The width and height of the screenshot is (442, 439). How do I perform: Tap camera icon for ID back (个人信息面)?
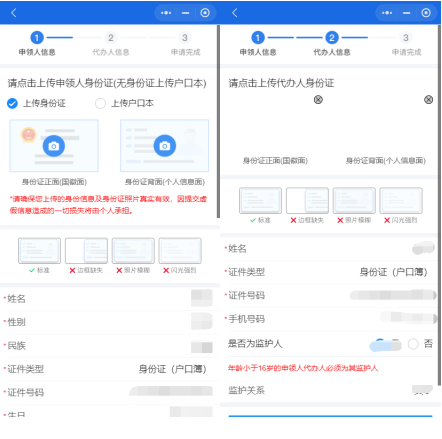click(x=165, y=146)
